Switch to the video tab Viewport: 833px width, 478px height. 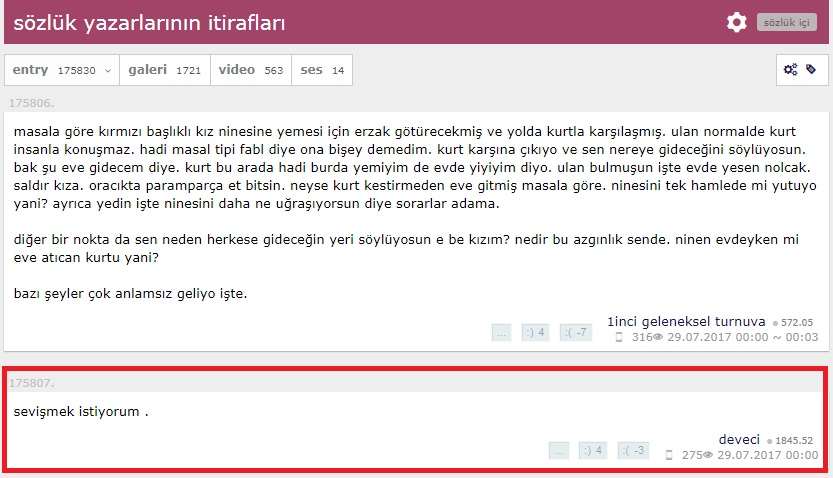(251, 70)
